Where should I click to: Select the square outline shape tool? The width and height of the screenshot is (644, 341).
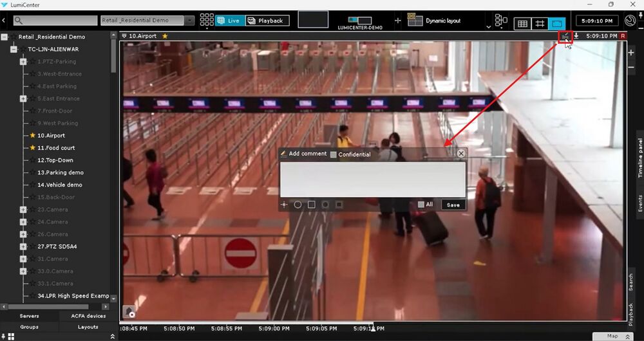(x=311, y=205)
